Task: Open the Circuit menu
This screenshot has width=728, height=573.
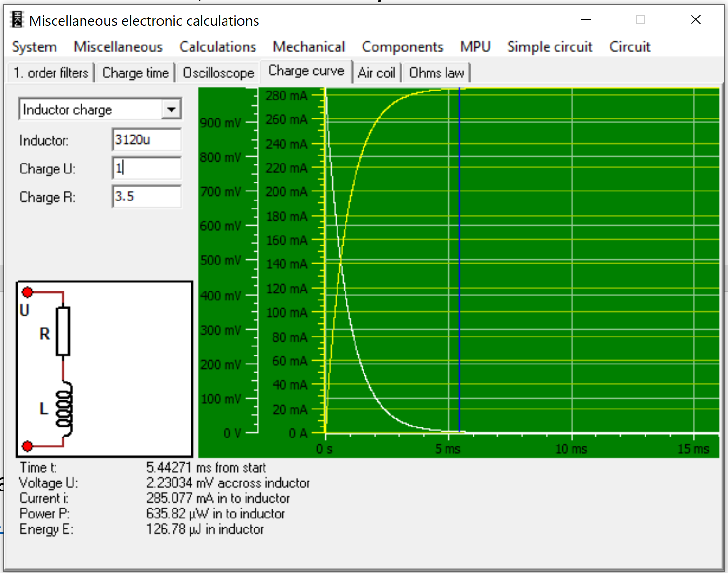Action: coord(630,47)
